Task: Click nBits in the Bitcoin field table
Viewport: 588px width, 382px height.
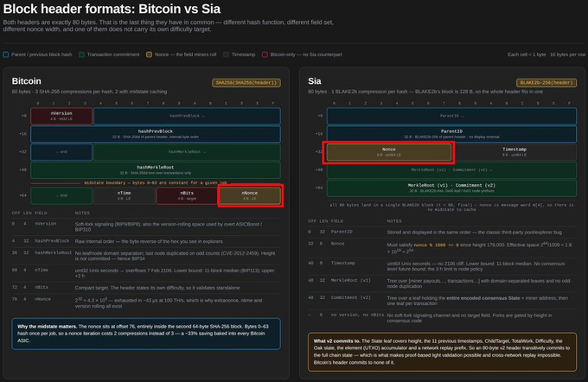Action: [42, 288]
